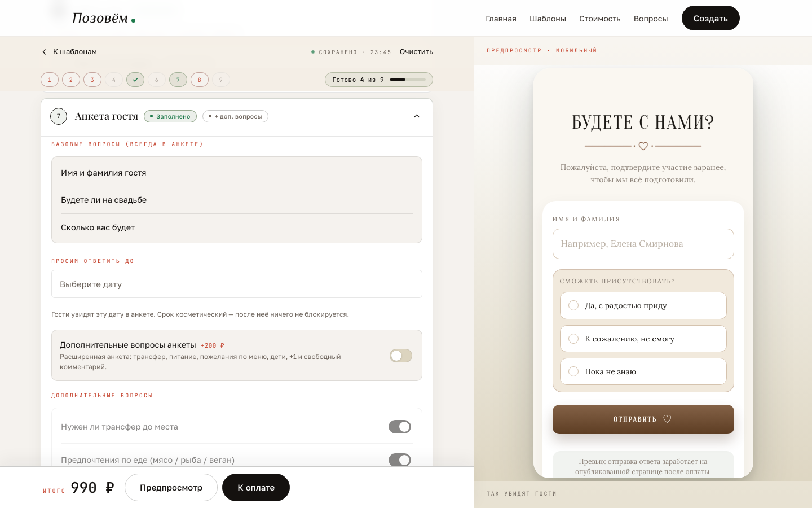Toggle Нужен ли трансфер до места switch
The height and width of the screenshot is (508, 812).
[x=400, y=427]
